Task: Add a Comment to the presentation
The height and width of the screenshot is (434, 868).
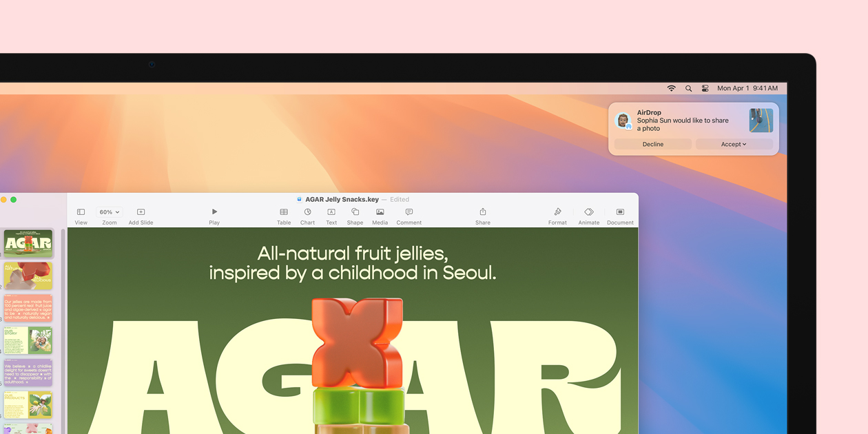Action: point(409,215)
